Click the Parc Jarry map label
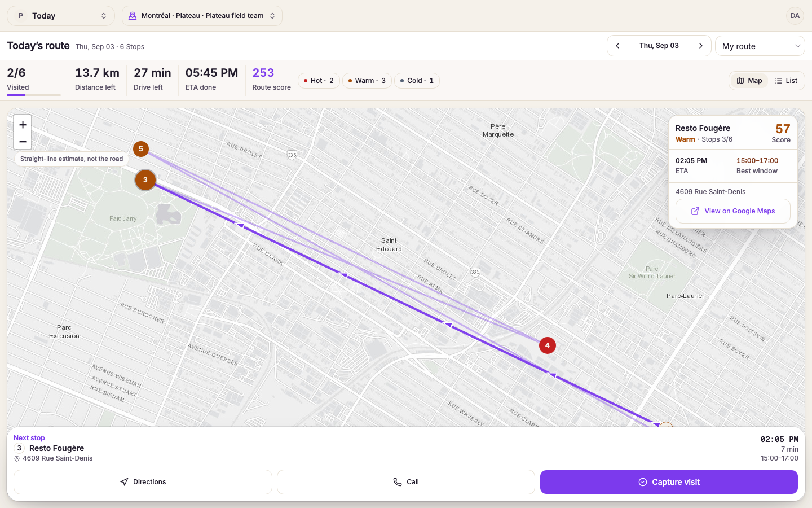Viewport: 812px width, 508px height. coord(123,218)
